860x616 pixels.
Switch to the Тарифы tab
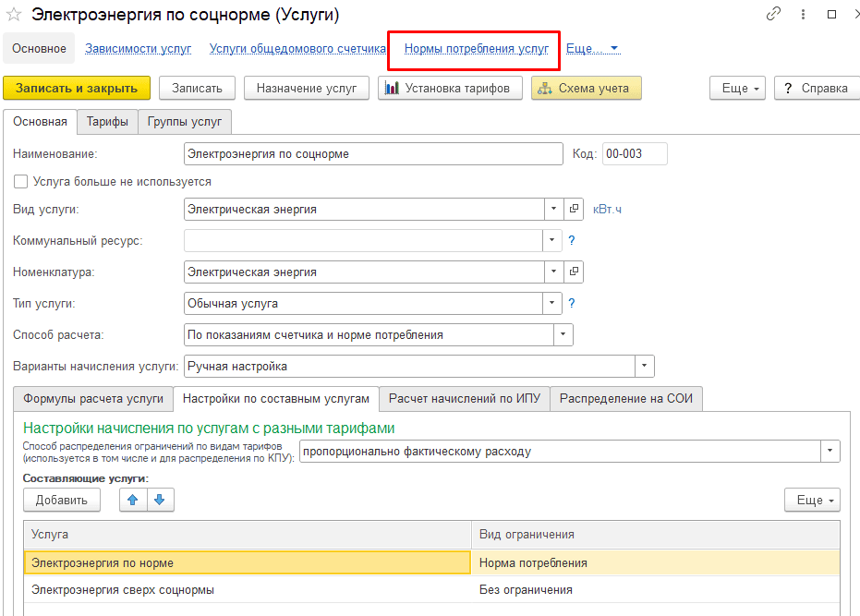[x=107, y=122]
